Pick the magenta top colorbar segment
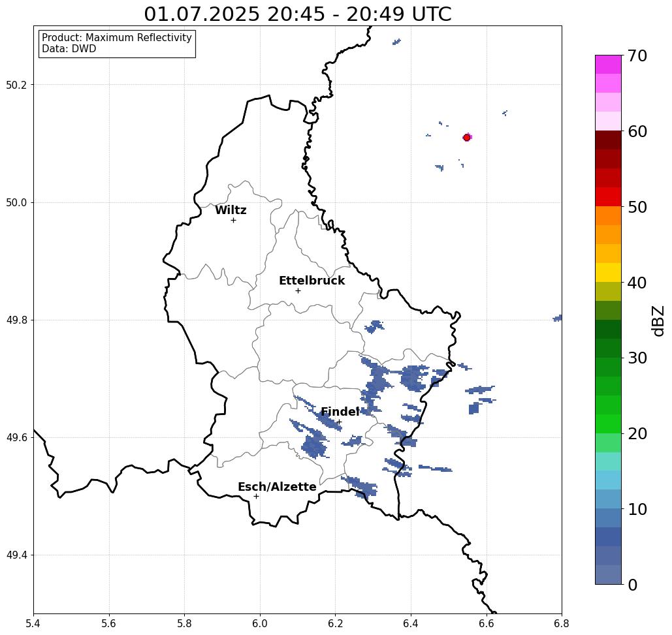This screenshot has height=635, width=672. (x=608, y=65)
